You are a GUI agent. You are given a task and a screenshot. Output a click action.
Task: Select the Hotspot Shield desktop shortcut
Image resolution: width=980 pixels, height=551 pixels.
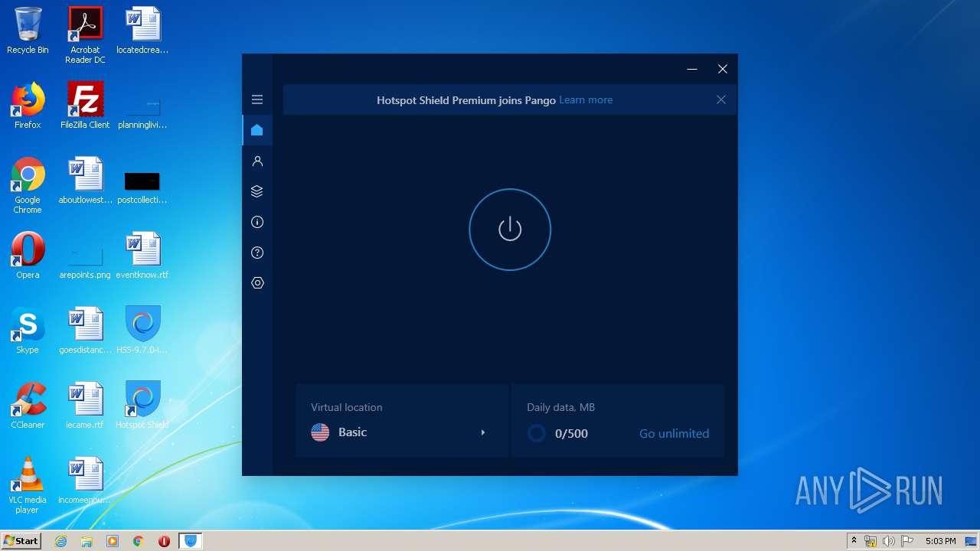pos(142,406)
